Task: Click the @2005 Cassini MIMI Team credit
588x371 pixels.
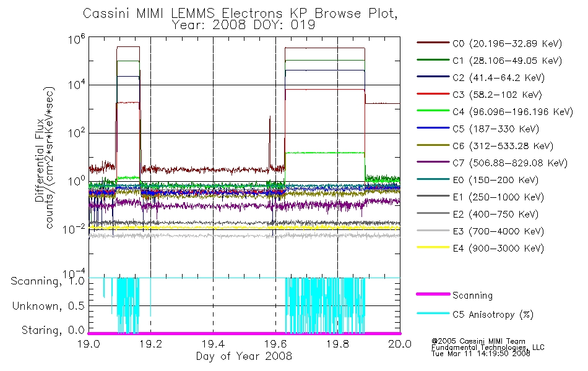Action: [478, 341]
